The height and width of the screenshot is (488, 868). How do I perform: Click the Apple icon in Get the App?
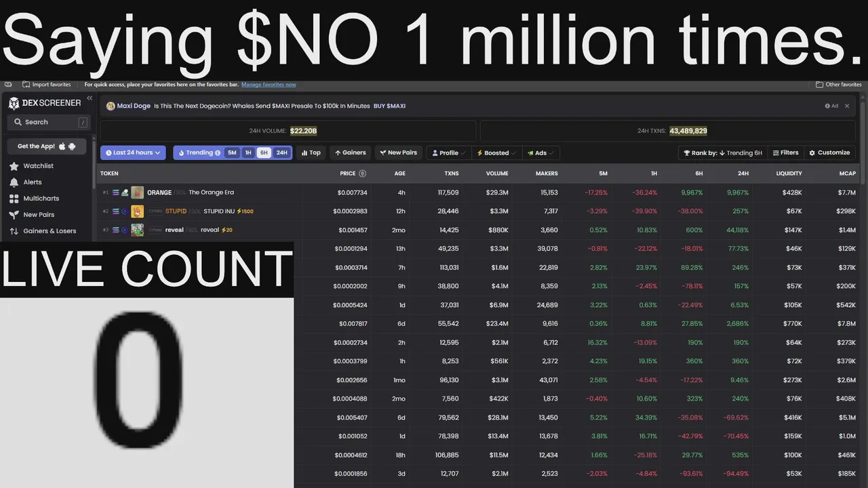click(62, 146)
